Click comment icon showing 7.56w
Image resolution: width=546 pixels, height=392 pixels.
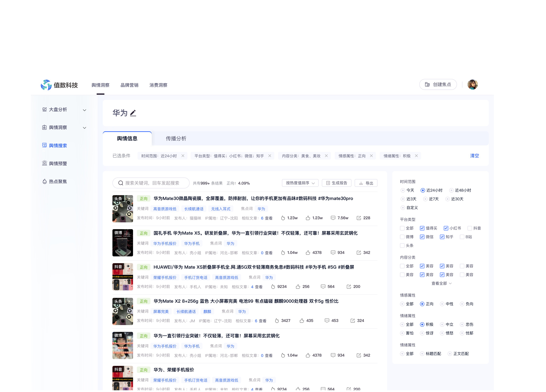pyautogui.click(x=333, y=218)
